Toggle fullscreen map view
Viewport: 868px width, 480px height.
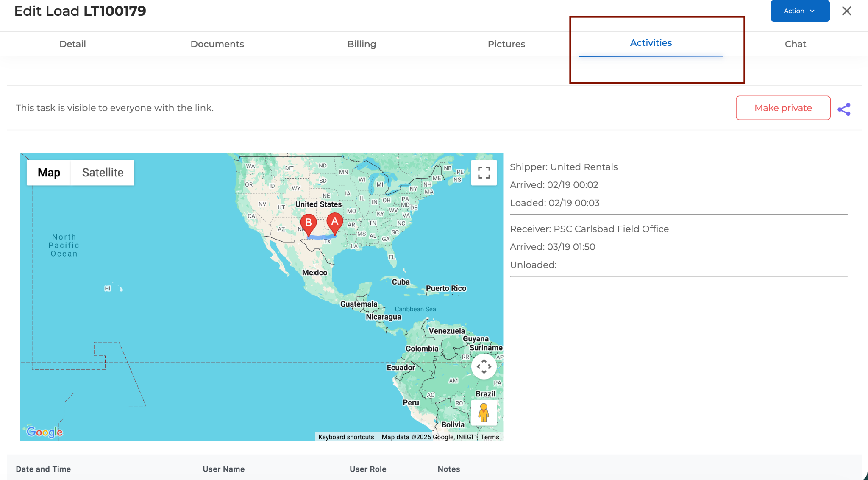484,173
